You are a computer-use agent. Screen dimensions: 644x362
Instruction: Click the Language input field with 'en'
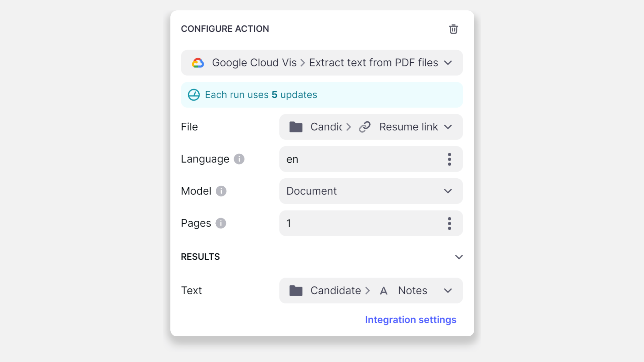(x=362, y=159)
